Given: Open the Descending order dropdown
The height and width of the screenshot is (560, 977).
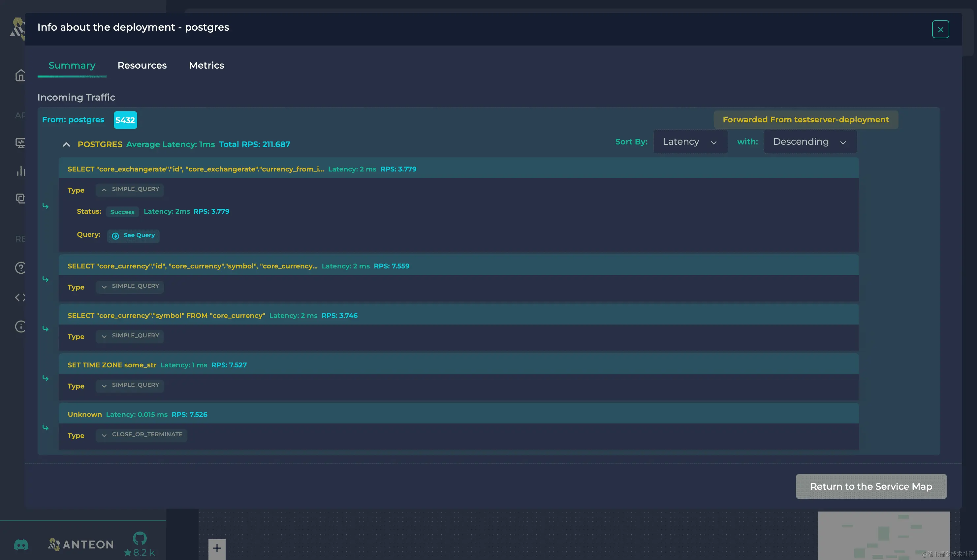Looking at the screenshot, I should [x=810, y=142].
